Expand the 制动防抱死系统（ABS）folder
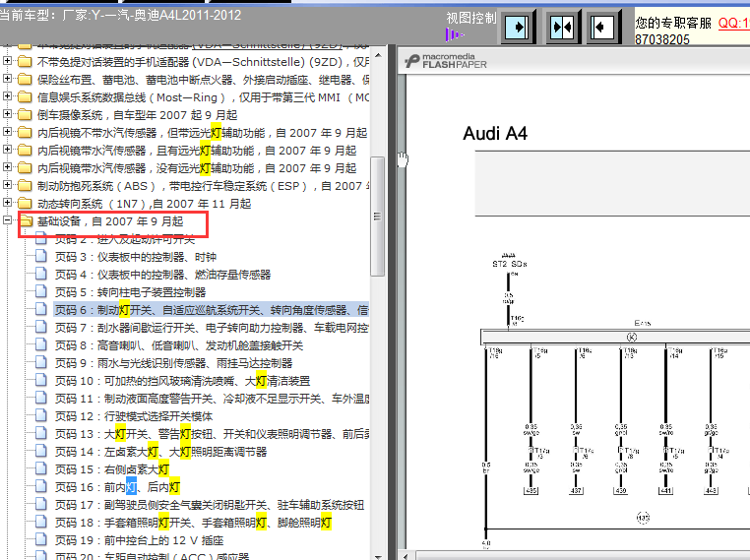This screenshot has height=560, width=750. point(8,186)
